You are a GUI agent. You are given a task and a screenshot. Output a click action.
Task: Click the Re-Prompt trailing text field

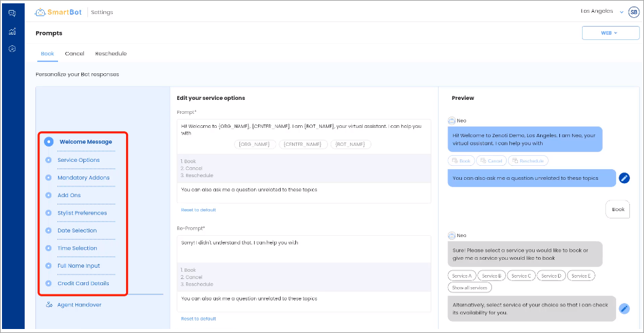coord(304,302)
